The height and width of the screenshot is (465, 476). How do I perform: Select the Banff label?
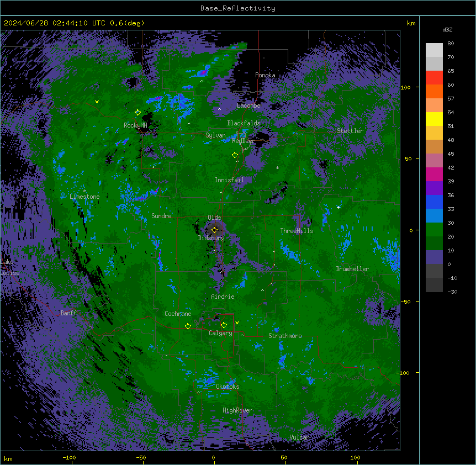point(68,313)
